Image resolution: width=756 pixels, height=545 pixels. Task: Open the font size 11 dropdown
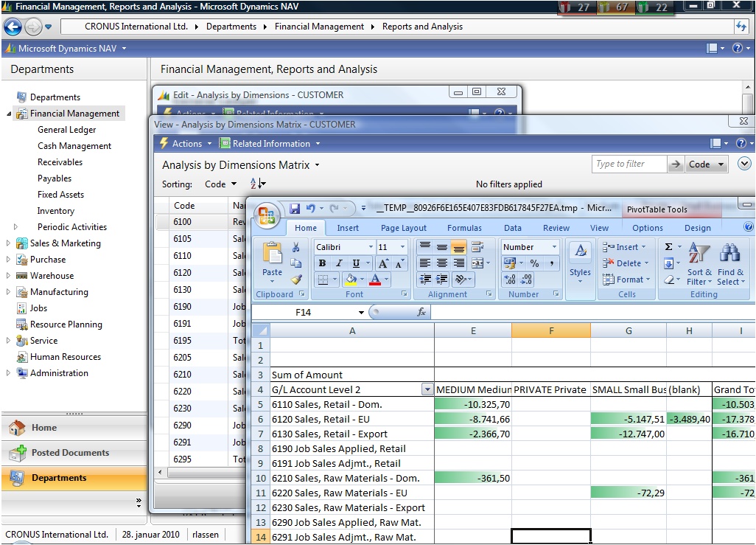(402, 247)
